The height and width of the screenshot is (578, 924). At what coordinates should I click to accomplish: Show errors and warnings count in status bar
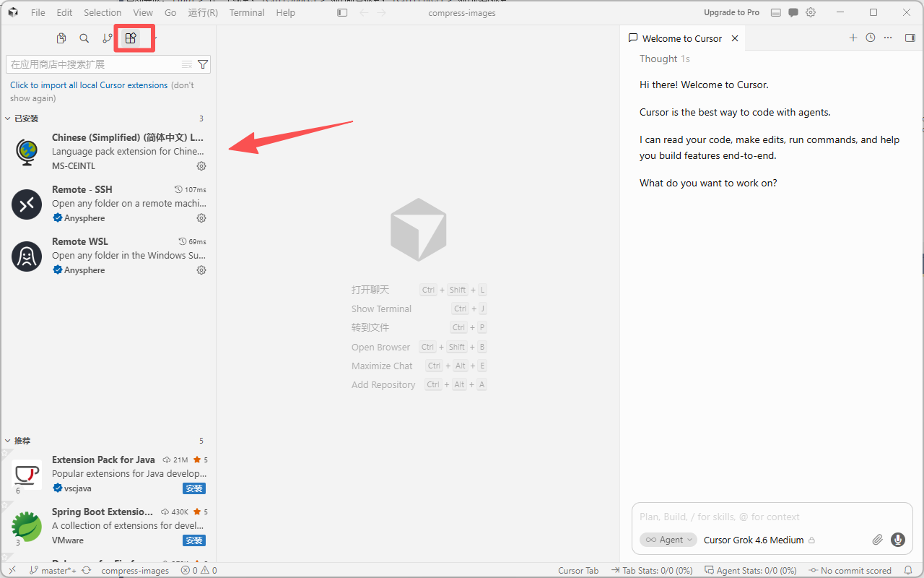[199, 570]
